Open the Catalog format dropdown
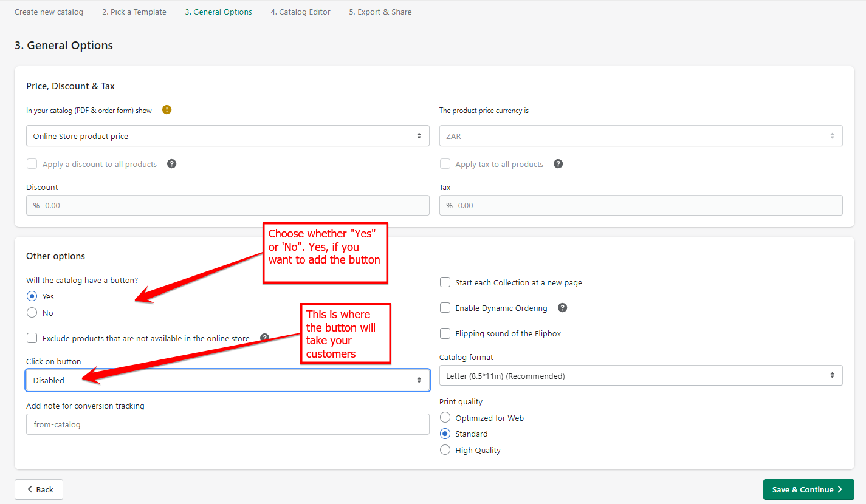The image size is (866, 504). pyautogui.click(x=641, y=376)
